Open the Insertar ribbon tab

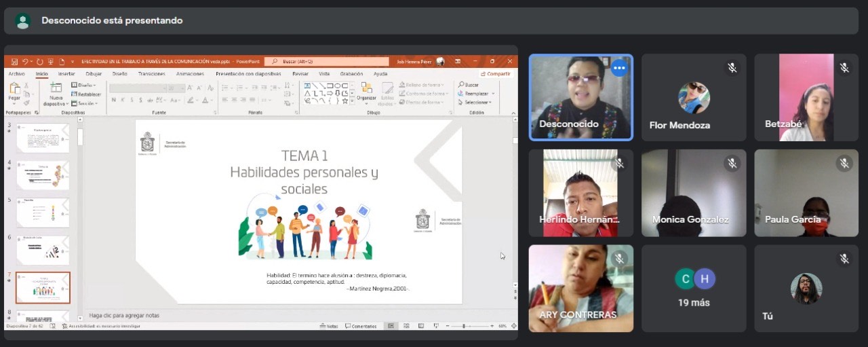click(x=66, y=74)
